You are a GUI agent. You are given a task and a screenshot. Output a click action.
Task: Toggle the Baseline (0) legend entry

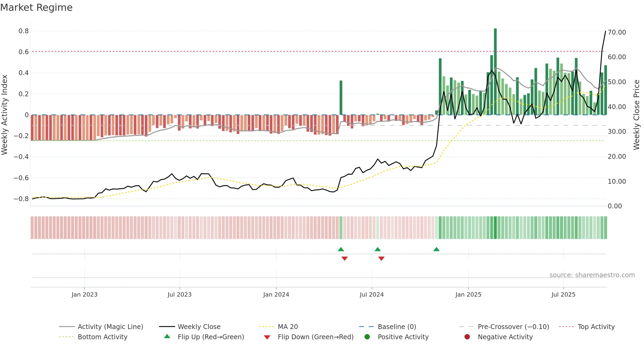[x=387, y=327]
